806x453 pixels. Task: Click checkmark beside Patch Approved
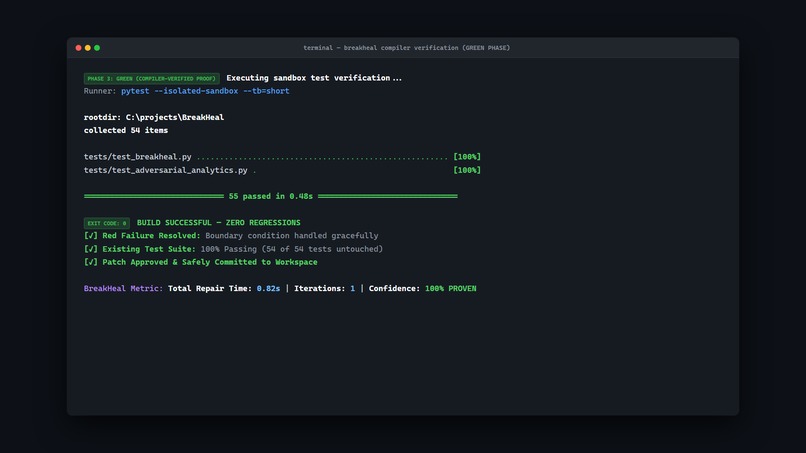(90, 262)
